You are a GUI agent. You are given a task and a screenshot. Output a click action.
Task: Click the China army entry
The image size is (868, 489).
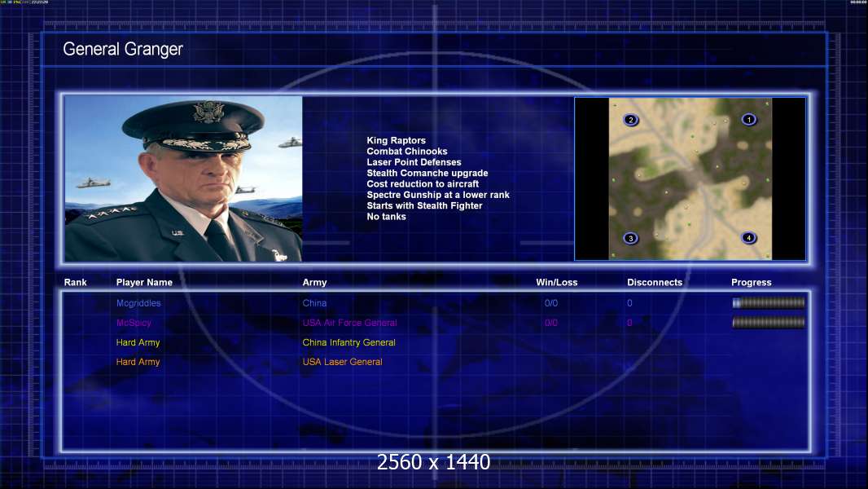314,303
